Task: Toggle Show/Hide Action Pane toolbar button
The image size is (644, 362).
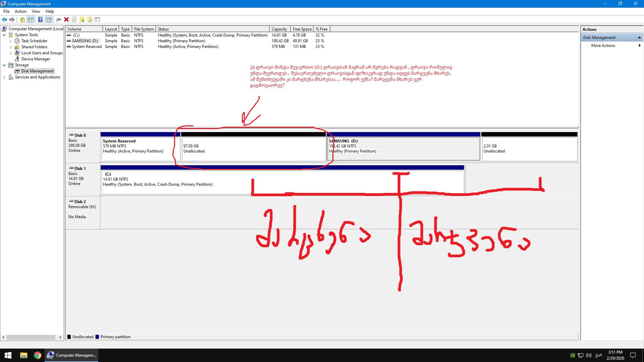Action: (49, 19)
